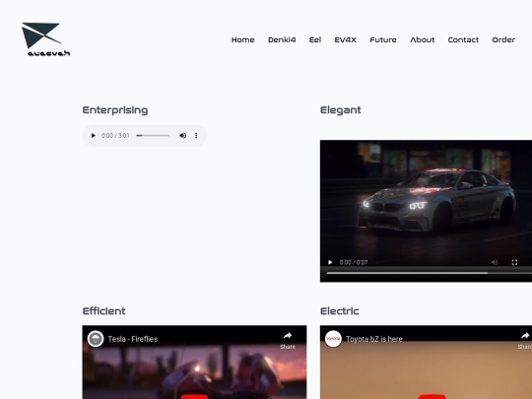Click the video time readout 0:00 / 0:07
The width and height of the screenshot is (532, 399).
tap(354, 262)
